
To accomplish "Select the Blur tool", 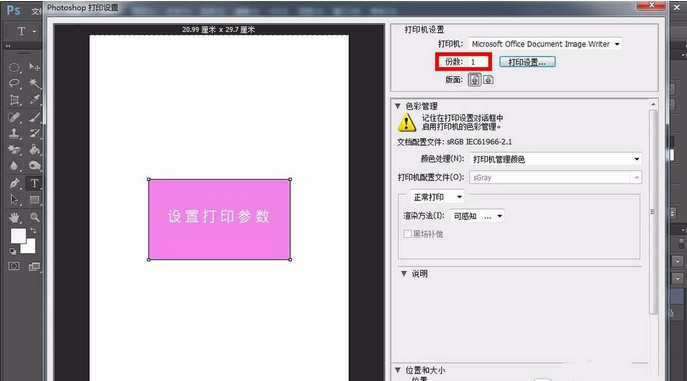I will click(14, 166).
